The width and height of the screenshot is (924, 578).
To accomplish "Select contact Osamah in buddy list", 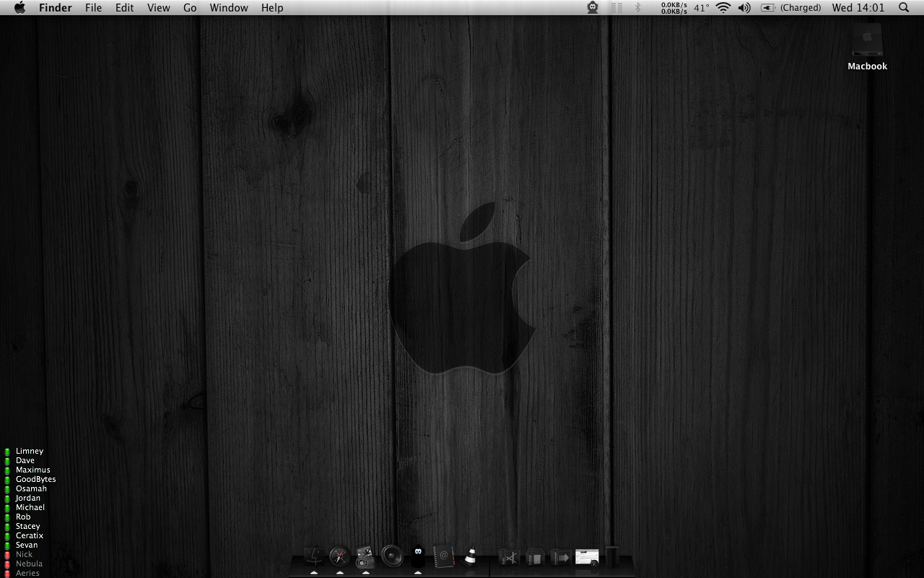I will click(31, 488).
